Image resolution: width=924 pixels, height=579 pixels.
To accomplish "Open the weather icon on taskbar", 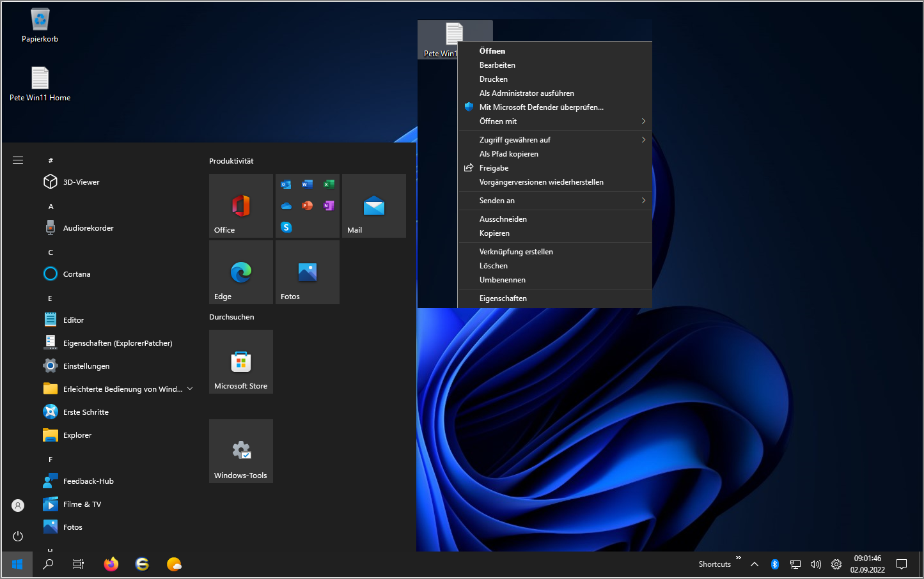I will click(x=174, y=564).
